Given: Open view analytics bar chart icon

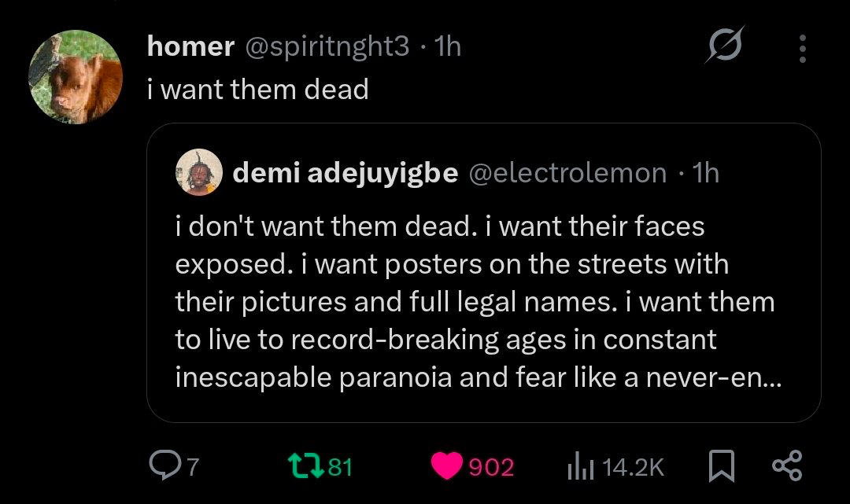Looking at the screenshot, I should click(579, 467).
